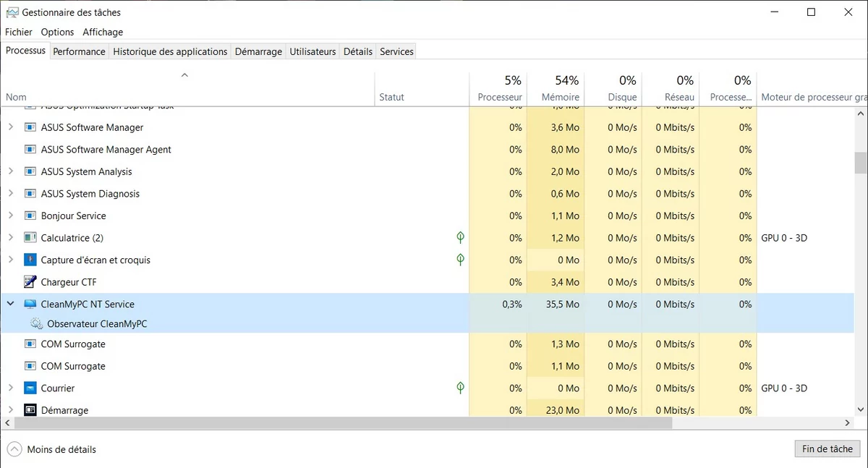Expand the Calculatrice (2) process group
The image size is (868, 468).
click(x=10, y=238)
